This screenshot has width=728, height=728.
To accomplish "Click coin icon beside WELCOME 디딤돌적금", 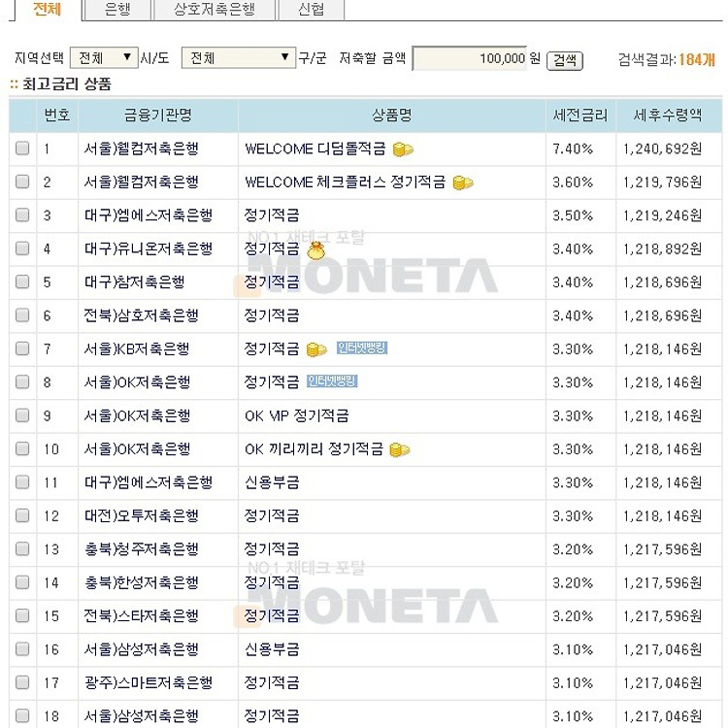I will (403, 149).
